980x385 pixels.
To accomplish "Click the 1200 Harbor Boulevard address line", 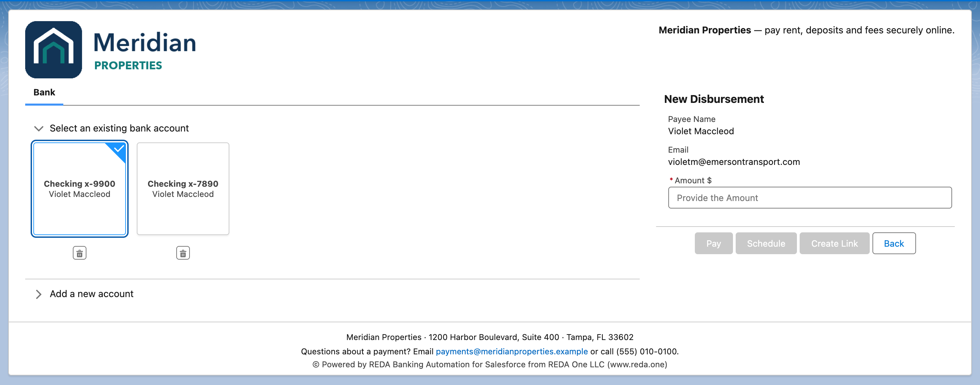I will coord(490,337).
